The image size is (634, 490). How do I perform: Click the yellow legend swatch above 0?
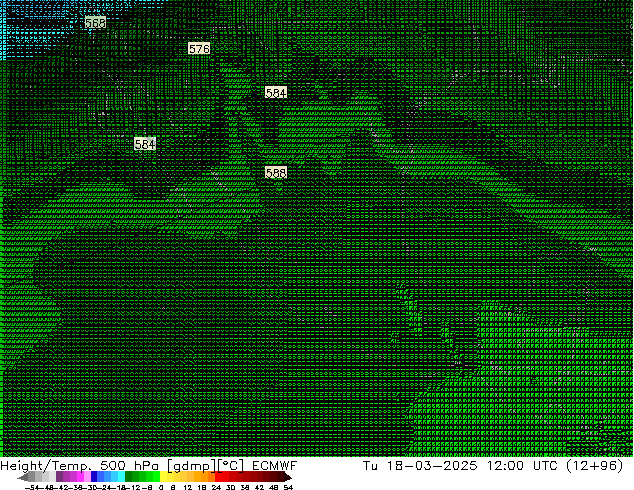(163, 477)
